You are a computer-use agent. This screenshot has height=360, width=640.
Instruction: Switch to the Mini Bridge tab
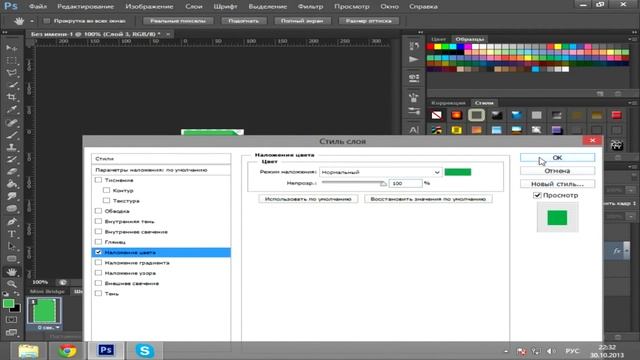click(47, 291)
